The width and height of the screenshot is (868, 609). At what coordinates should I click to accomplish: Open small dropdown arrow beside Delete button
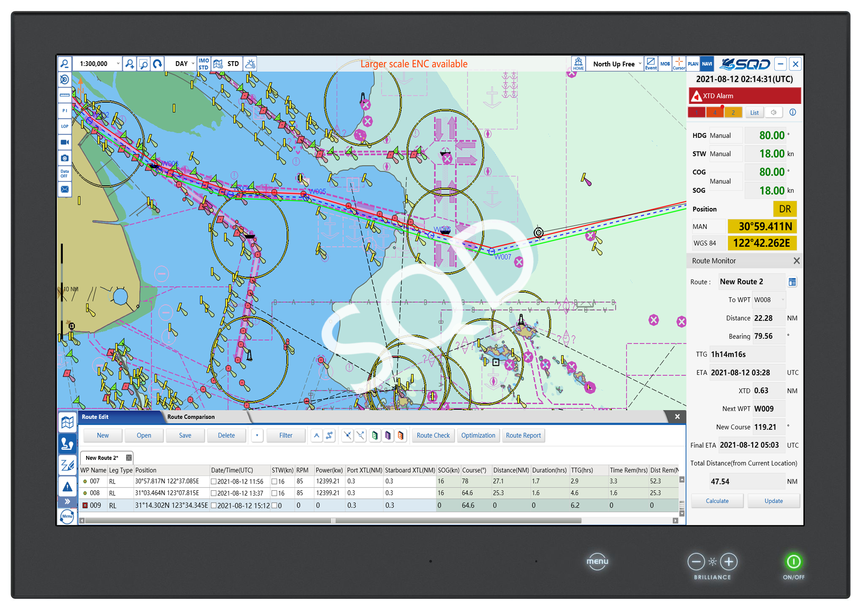(257, 435)
